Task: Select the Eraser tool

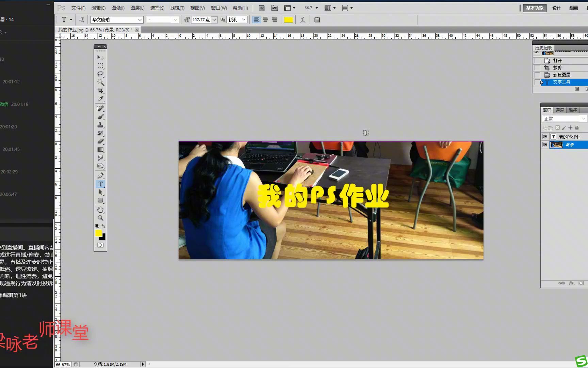Action: point(100,141)
